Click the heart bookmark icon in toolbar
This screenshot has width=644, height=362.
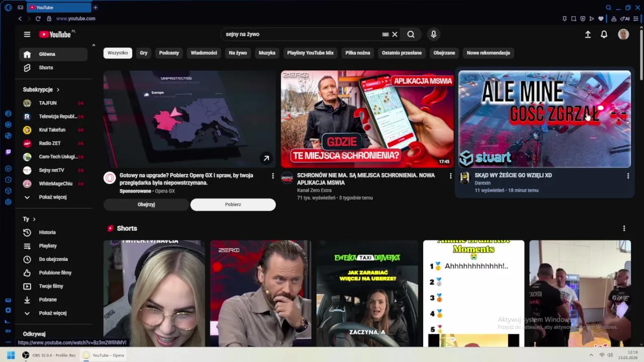point(601,19)
